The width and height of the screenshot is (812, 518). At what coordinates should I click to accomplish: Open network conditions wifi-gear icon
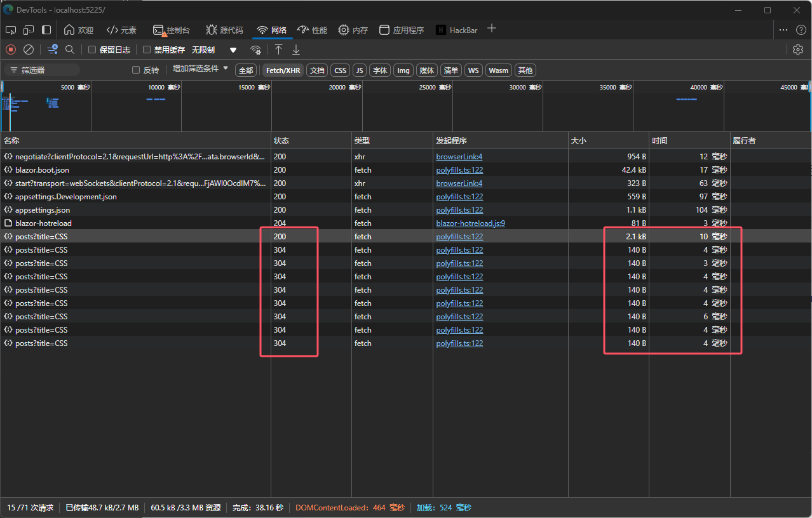[x=255, y=50]
